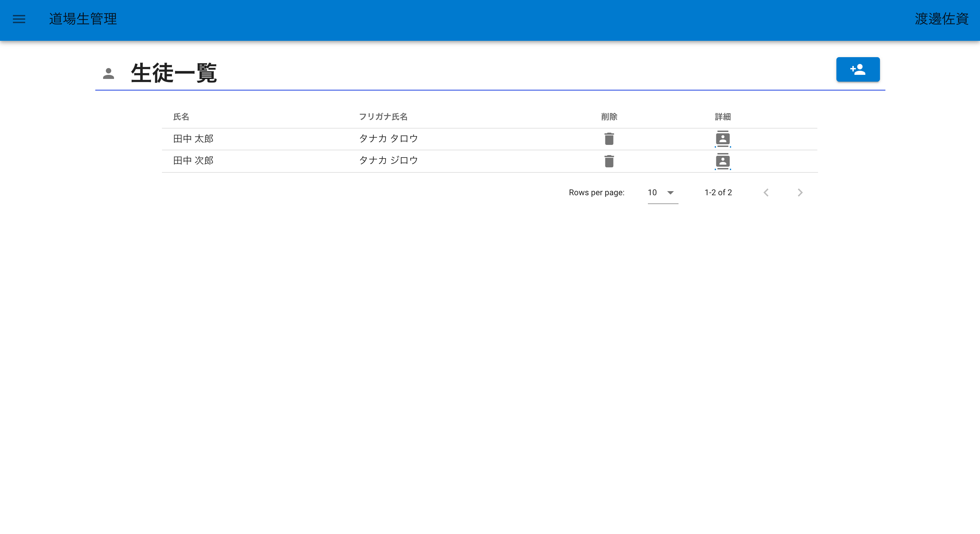The image size is (980, 534).
Task: Click the previous page arrow
Action: 766,193
